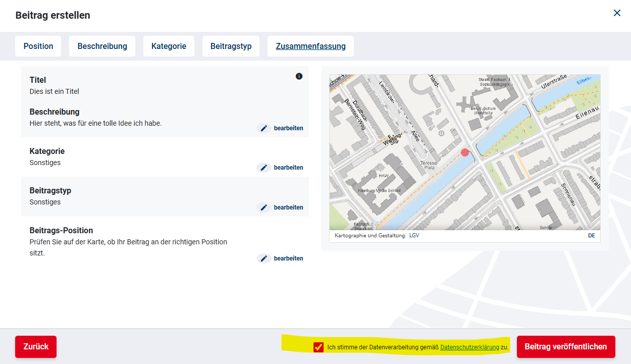
Task: Click bearbeiten text for Kategorie
Action: click(288, 168)
